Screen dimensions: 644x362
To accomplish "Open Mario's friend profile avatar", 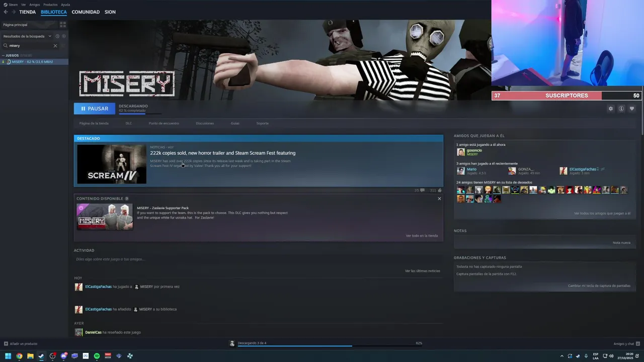I will (x=461, y=171).
